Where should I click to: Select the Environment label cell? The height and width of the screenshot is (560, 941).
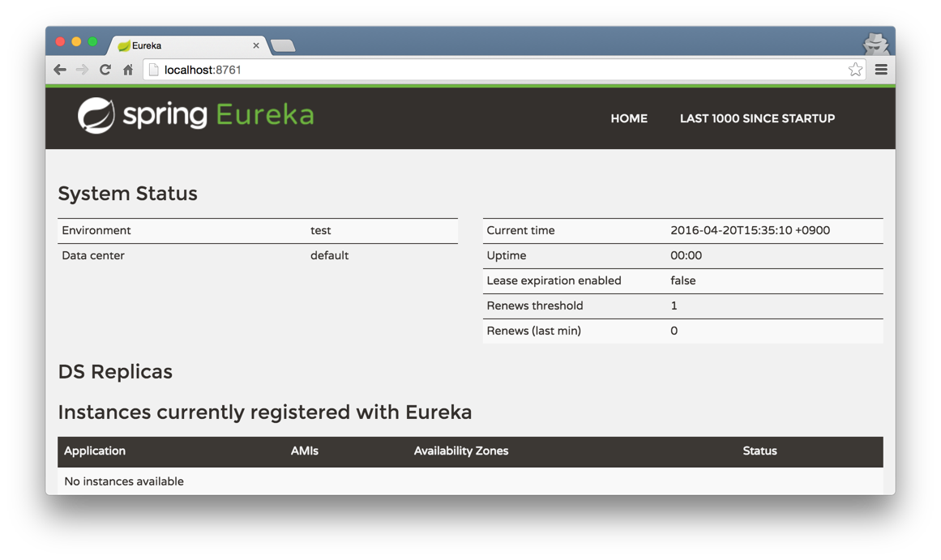[x=96, y=230]
